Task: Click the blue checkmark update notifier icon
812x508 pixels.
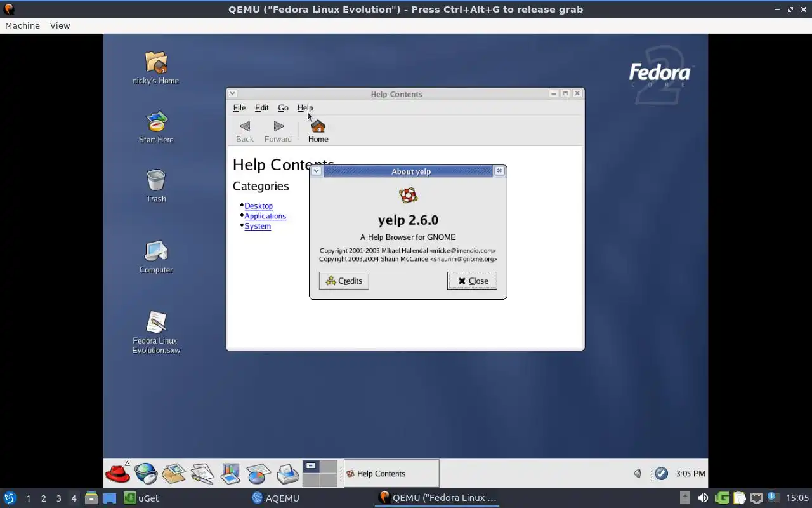Action: pyautogui.click(x=661, y=473)
